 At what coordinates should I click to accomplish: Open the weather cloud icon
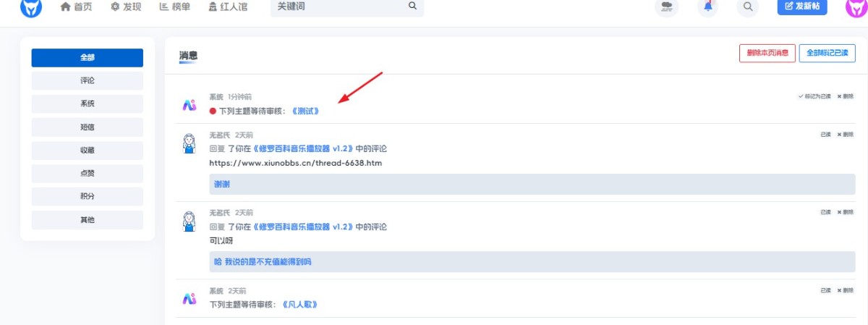666,7
